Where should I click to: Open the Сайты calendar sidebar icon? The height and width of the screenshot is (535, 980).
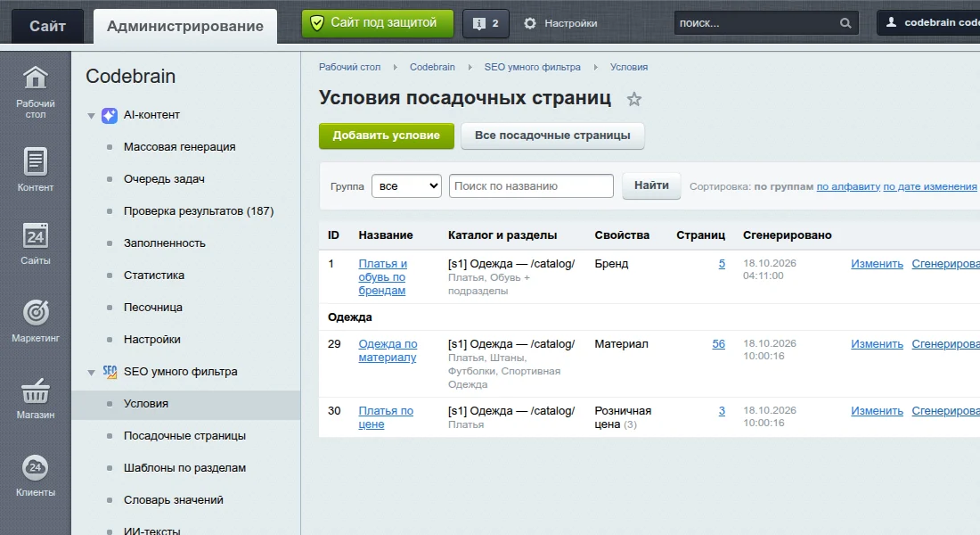click(x=35, y=236)
